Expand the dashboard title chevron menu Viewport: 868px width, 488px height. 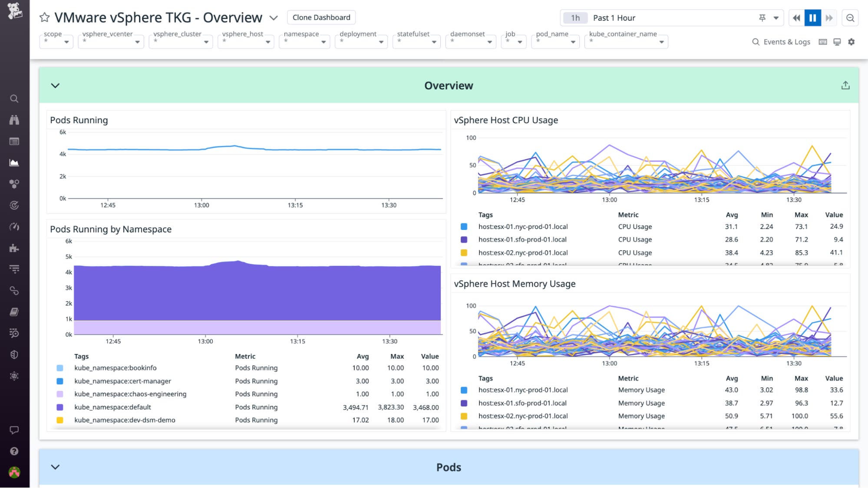click(x=273, y=19)
